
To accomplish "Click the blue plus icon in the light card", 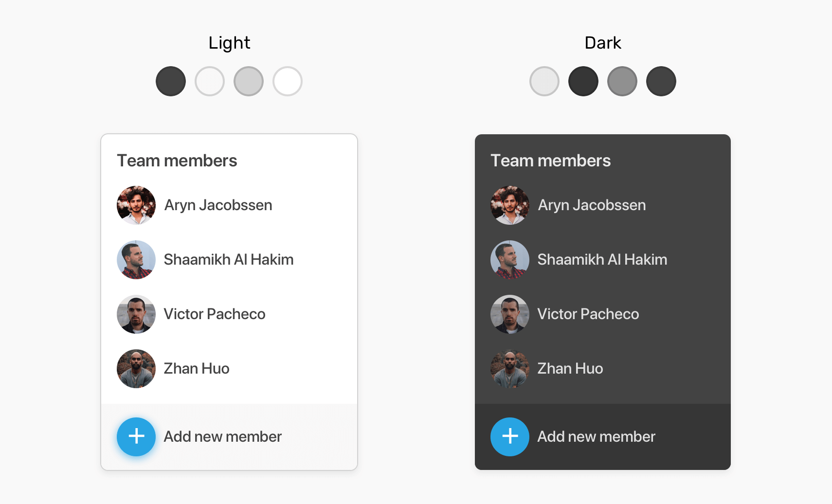I will tap(136, 436).
